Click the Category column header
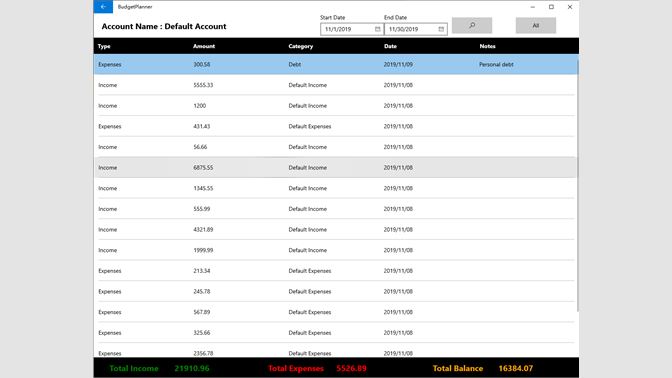The image size is (672, 378). pos(301,46)
